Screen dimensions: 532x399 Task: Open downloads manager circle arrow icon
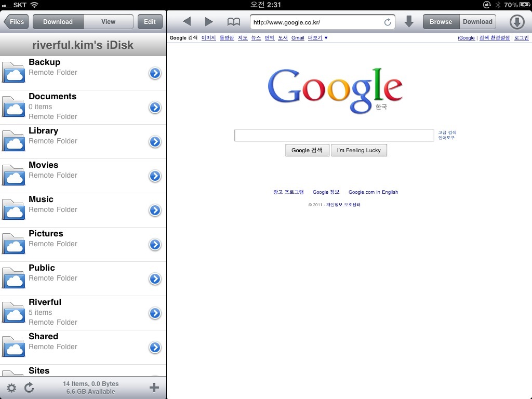tap(517, 22)
